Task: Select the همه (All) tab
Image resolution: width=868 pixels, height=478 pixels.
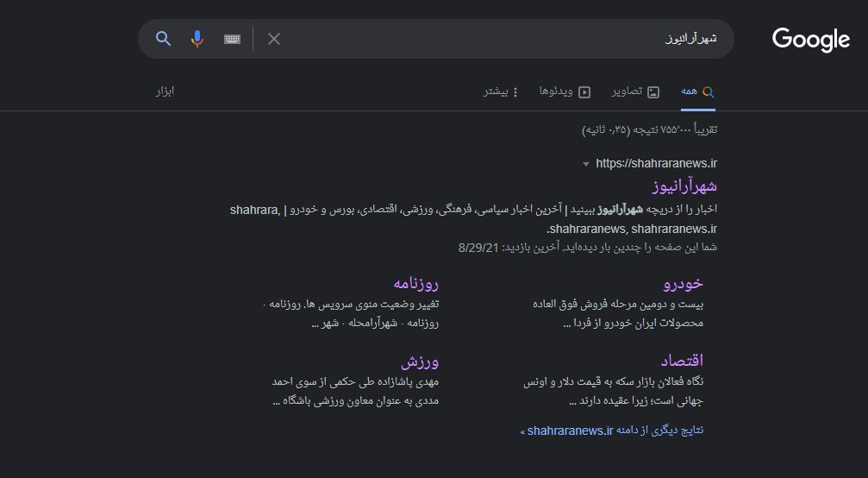Action: tap(697, 91)
